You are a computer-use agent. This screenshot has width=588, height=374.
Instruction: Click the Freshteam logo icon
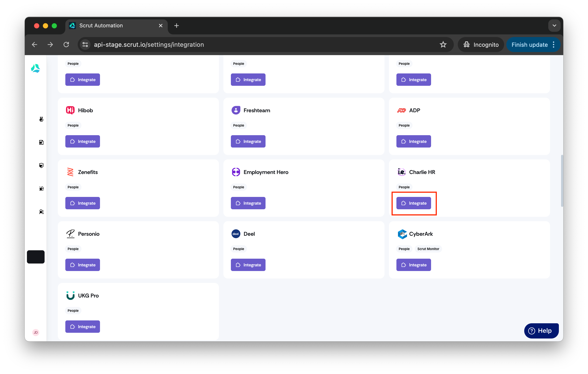pos(236,110)
